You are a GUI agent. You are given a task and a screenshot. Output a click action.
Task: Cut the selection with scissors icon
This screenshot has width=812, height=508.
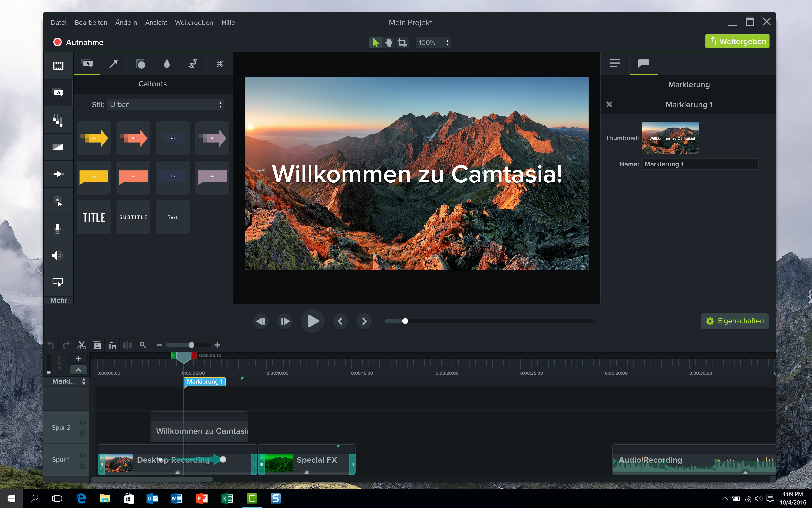pos(81,345)
